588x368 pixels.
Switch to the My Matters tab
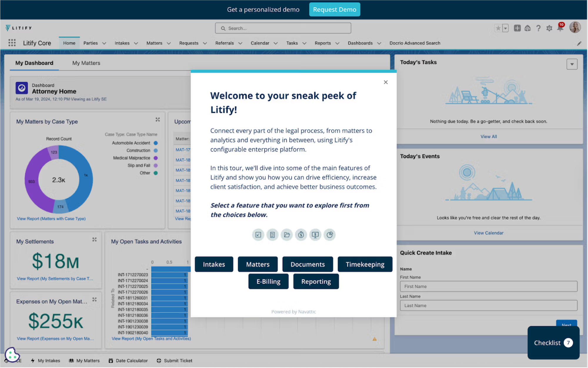86,63
